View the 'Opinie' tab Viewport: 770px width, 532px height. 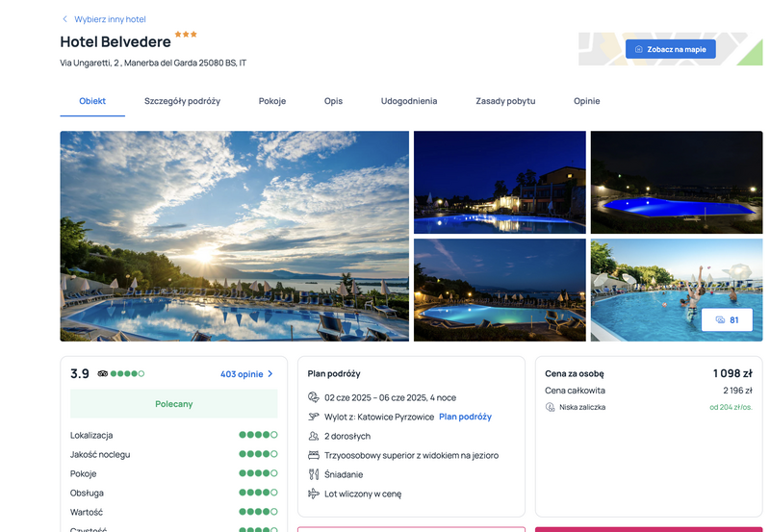(587, 101)
